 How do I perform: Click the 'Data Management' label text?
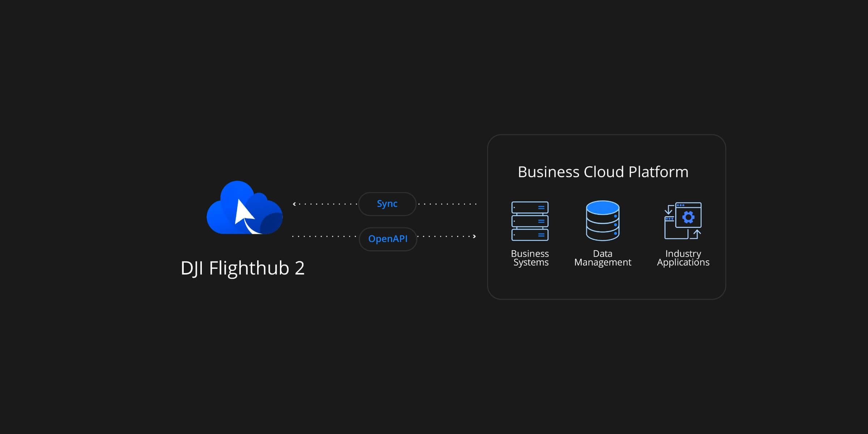[603, 258]
